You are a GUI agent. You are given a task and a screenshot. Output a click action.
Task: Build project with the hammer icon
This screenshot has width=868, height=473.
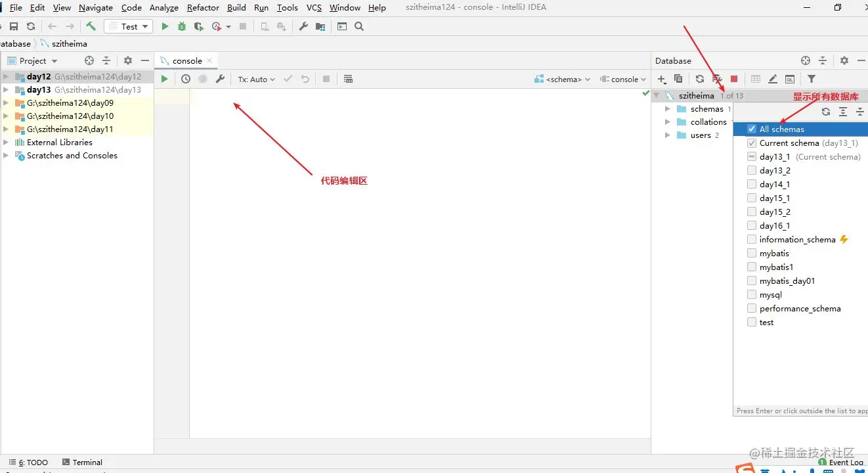pos(91,26)
